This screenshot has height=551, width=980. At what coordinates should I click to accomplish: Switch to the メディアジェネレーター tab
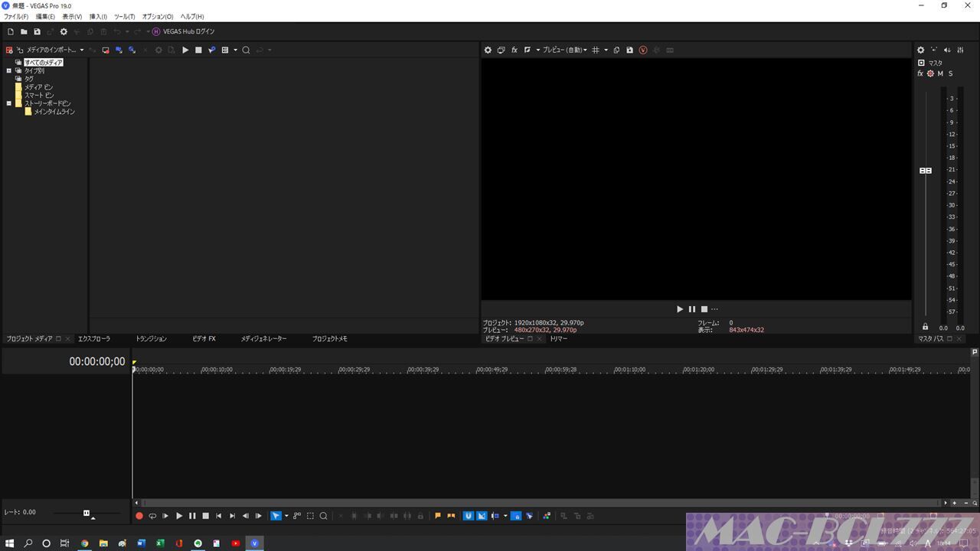coord(263,338)
